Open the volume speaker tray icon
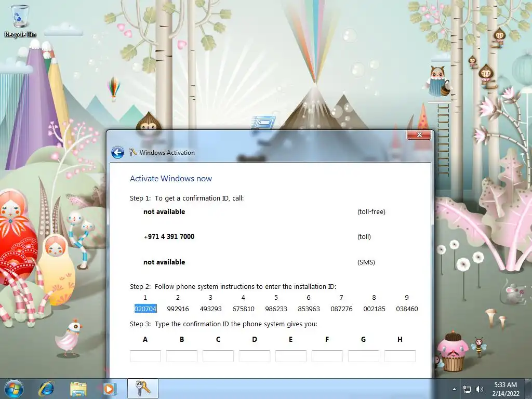The image size is (532, 399). 480,389
